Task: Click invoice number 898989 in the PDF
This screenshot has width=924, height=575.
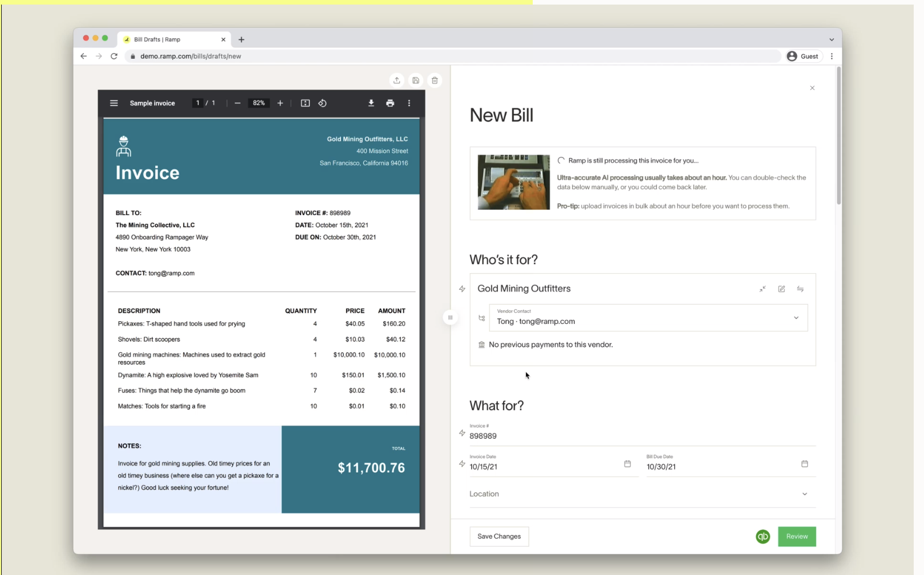Action: click(x=340, y=213)
